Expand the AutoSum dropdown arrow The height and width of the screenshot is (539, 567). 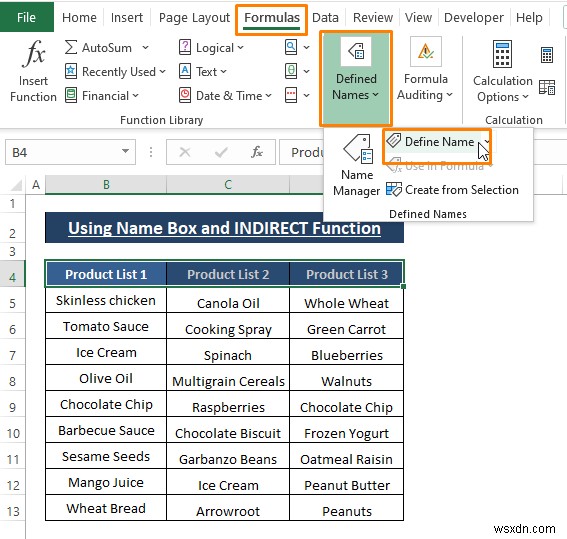tap(145, 47)
